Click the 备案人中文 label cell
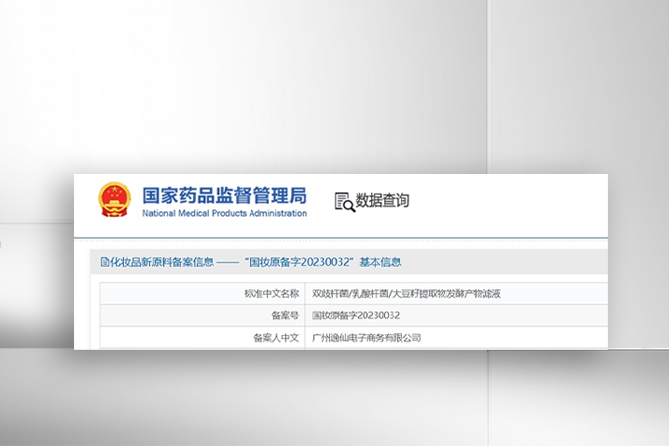This screenshot has width=669, height=446. 203,338
